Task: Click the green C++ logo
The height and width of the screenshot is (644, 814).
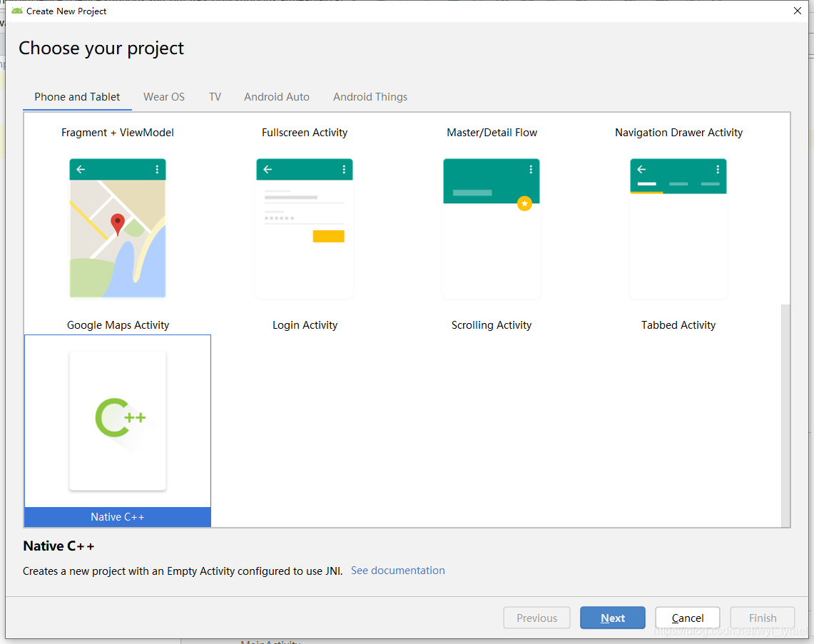Action: point(120,418)
